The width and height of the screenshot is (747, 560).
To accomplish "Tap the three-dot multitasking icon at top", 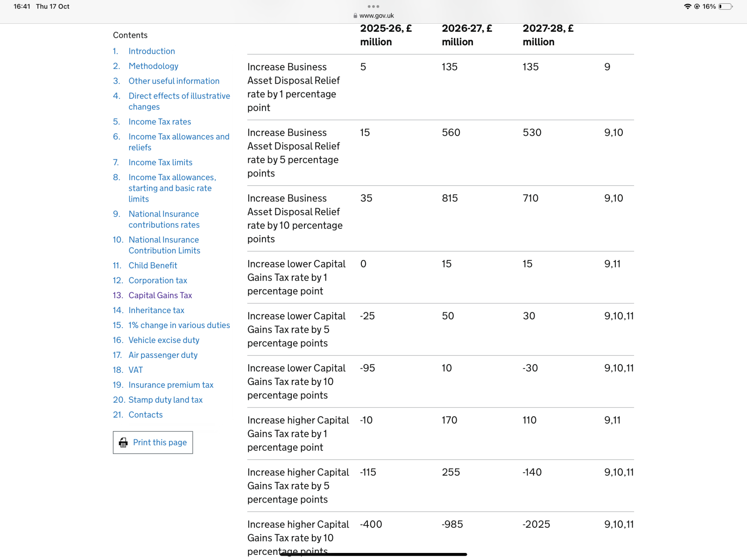I will [373, 7].
